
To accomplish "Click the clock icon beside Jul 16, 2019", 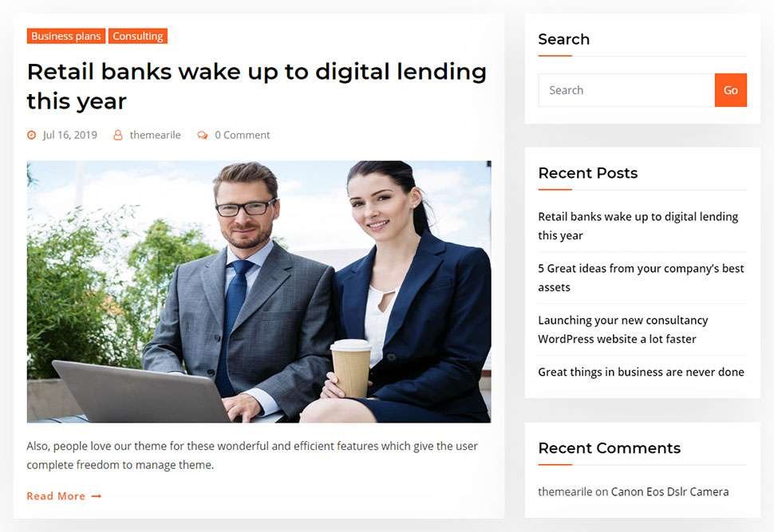I will coord(32,135).
